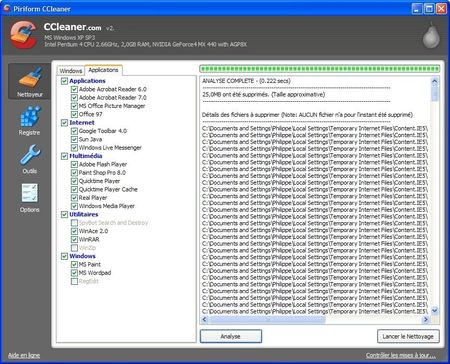Uncheck Windows Live Messenger
This screenshot has width=450, height=364.
pyautogui.click(x=74, y=148)
